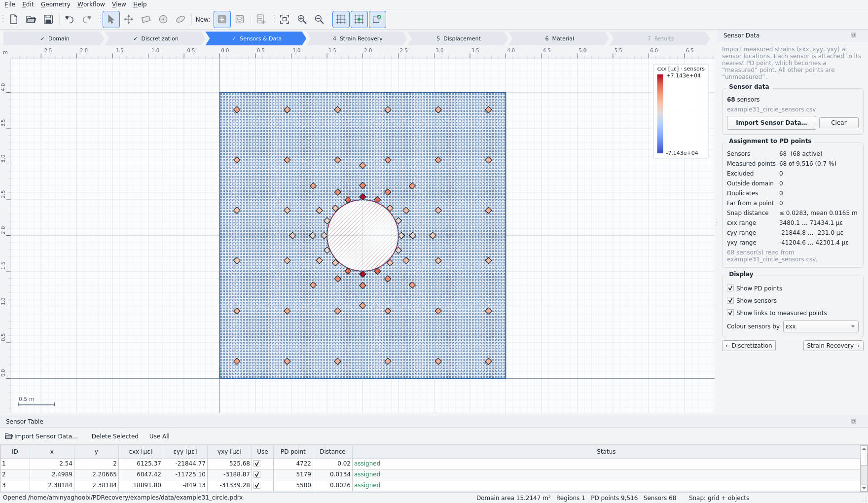
Task: Go back to Discretization via bottom button
Action: (749, 346)
